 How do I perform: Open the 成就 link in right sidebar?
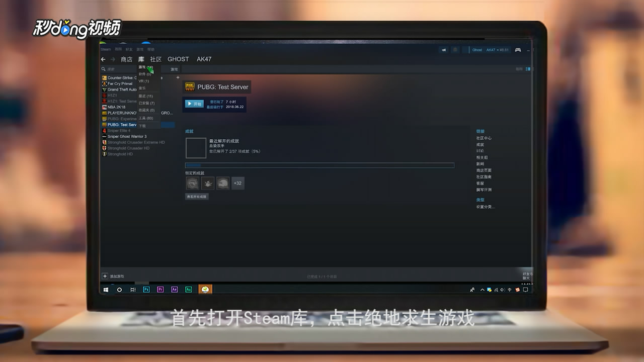click(x=480, y=145)
